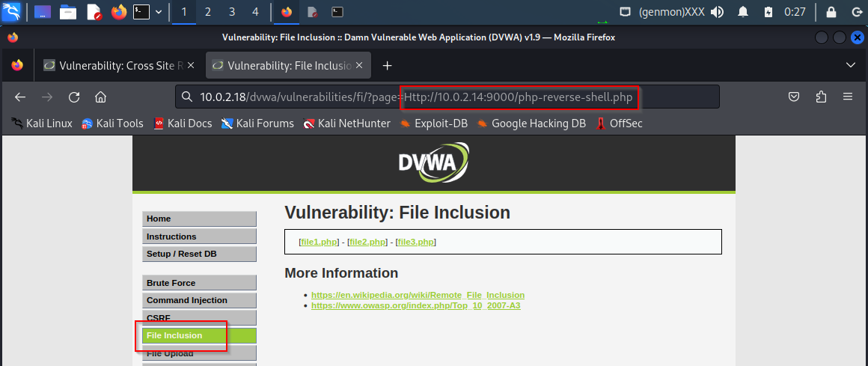868x366 pixels.
Task: Open the file1.php link
Action: click(x=319, y=242)
